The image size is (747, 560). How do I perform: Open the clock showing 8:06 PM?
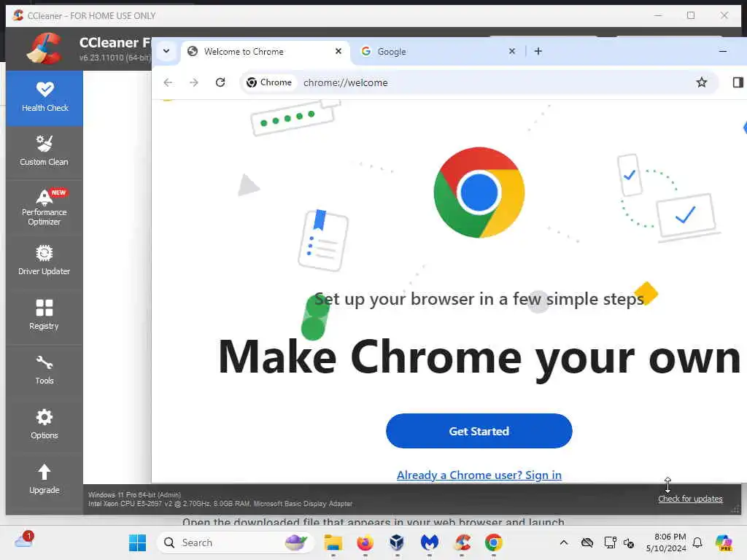(665, 542)
